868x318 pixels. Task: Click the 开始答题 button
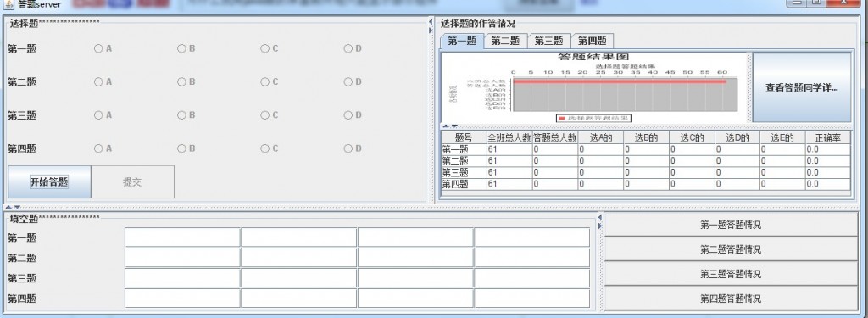click(49, 181)
